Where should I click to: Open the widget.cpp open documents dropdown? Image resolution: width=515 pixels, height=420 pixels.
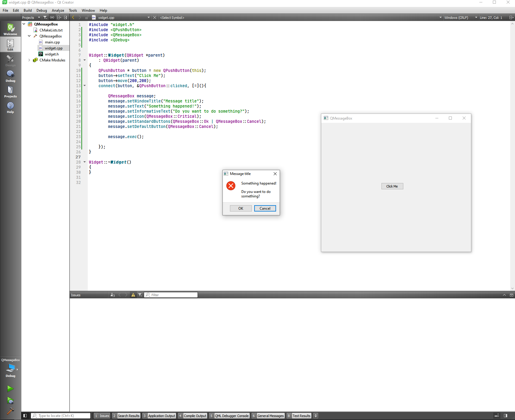point(121,17)
